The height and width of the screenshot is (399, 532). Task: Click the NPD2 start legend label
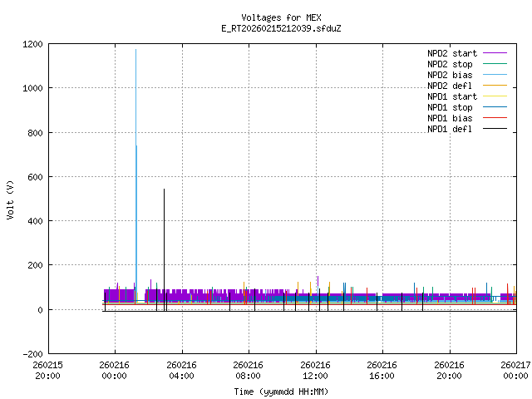point(452,53)
